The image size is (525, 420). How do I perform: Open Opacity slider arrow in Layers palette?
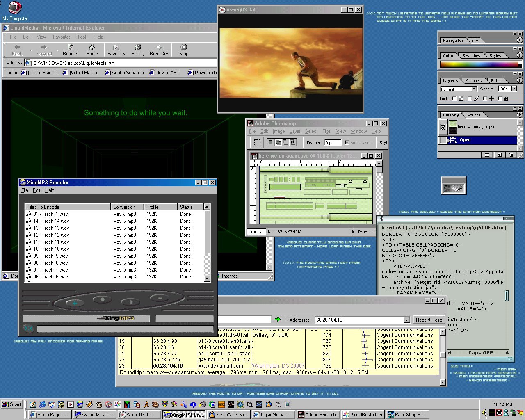coord(514,89)
